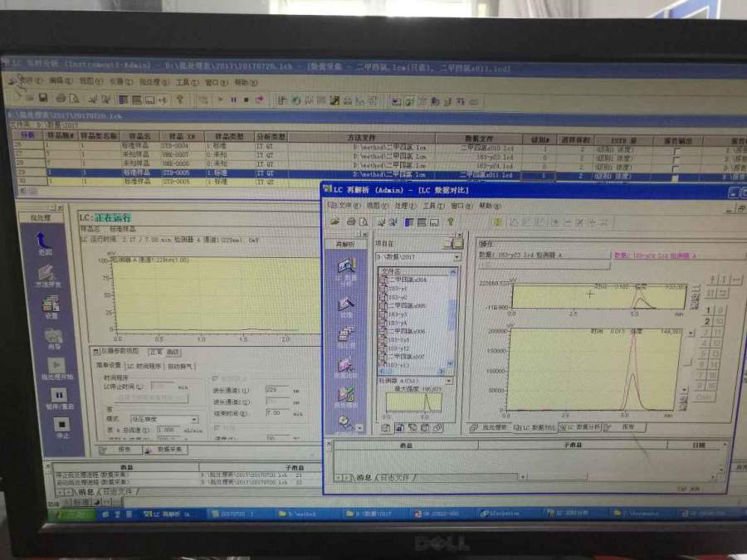Click the save disk icon in the main toolbar

(x=43, y=98)
